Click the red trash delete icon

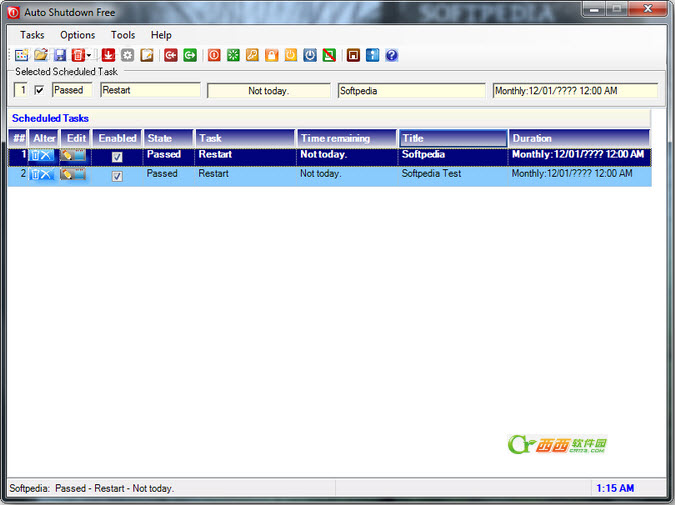(x=78, y=55)
